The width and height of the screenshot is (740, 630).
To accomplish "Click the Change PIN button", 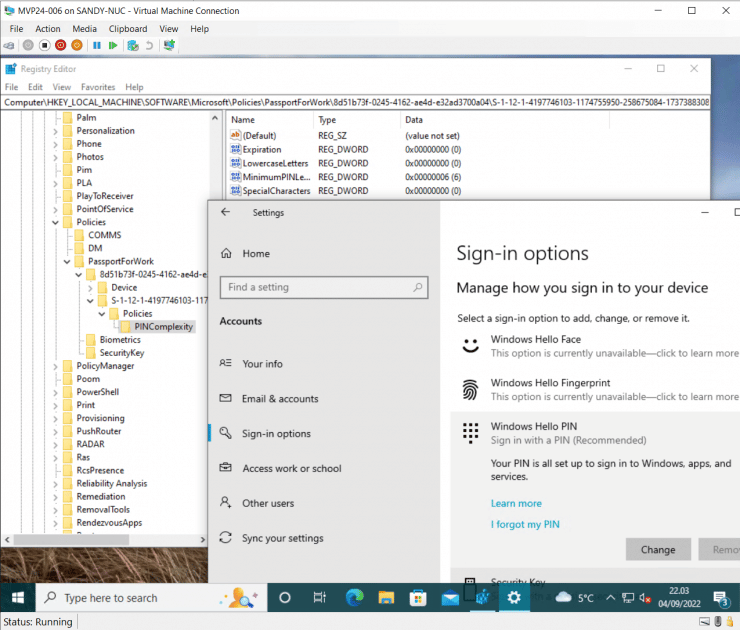I will [x=658, y=550].
